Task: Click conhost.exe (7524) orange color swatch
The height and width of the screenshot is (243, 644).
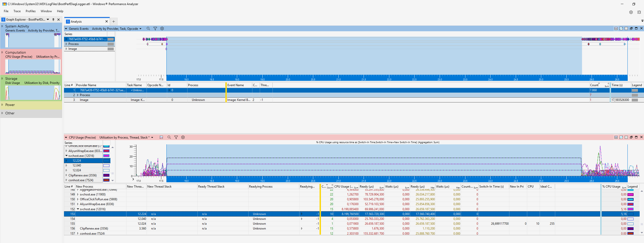Action: tap(106, 180)
